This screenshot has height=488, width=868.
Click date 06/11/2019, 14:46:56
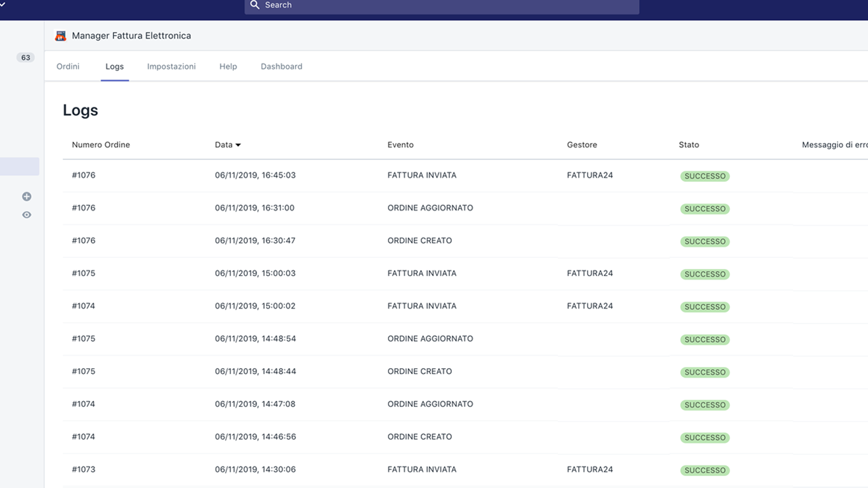[x=256, y=436]
